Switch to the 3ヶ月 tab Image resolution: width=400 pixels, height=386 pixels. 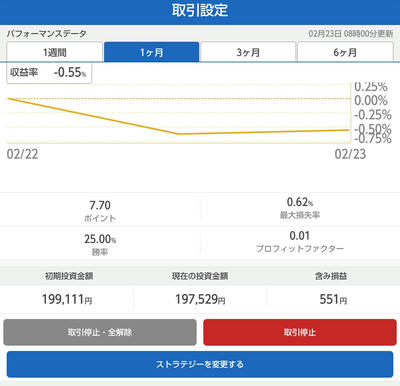(248, 52)
